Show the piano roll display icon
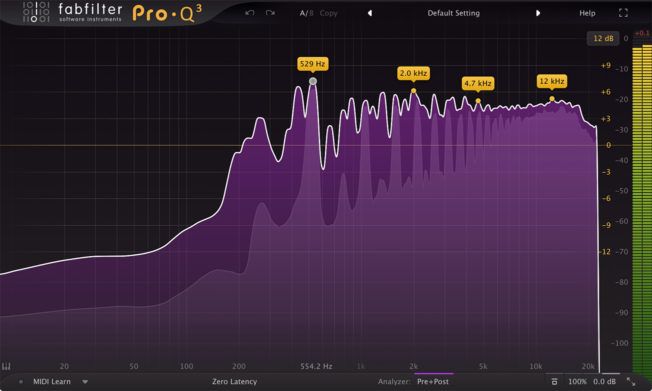Image resolution: width=652 pixels, height=391 pixels. click(x=6, y=366)
